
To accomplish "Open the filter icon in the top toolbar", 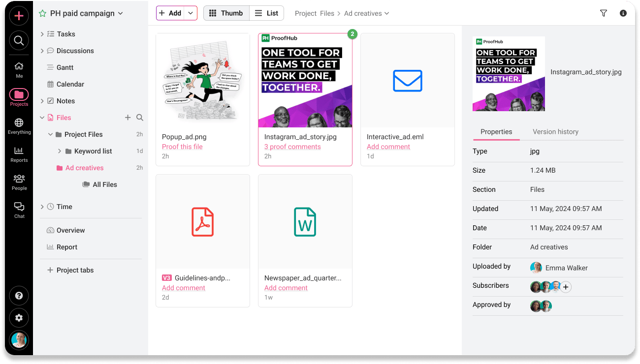I will pyautogui.click(x=603, y=13).
